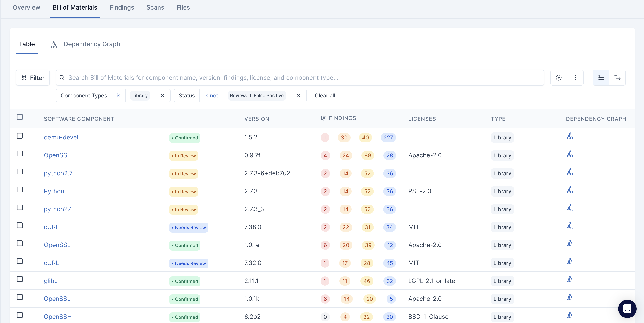Open the three-dot more options menu
Image resolution: width=644 pixels, height=323 pixels.
coord(575,78)
